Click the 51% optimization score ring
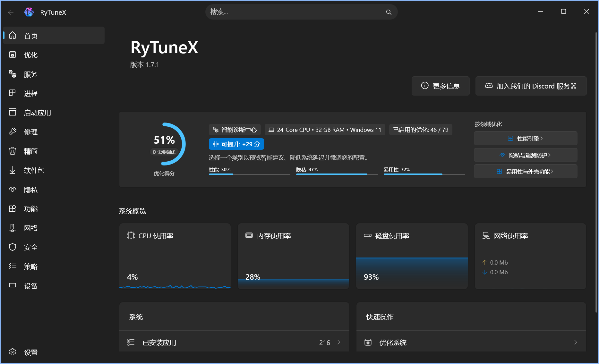 (164, 144)
